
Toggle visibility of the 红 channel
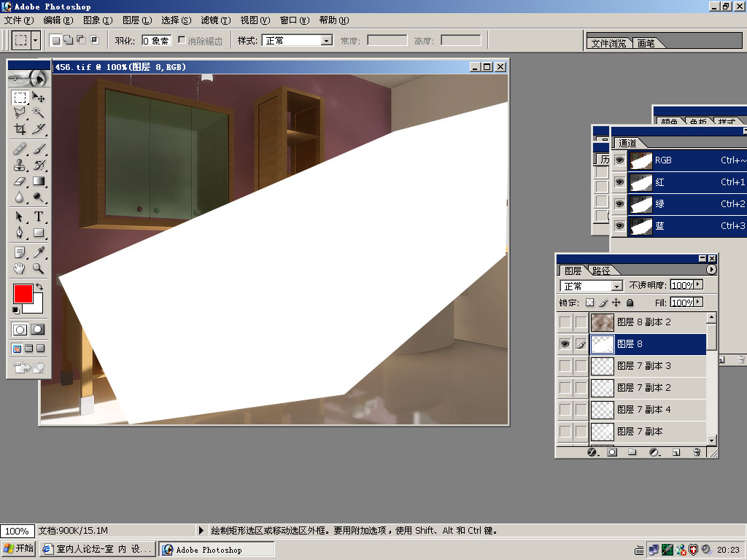[619, 182]
